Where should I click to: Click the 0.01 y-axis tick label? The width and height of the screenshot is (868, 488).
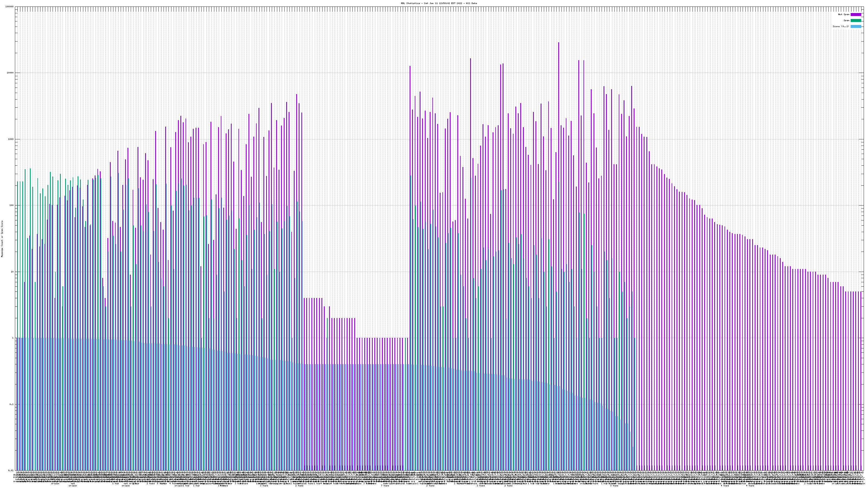(x=11, y=470)
